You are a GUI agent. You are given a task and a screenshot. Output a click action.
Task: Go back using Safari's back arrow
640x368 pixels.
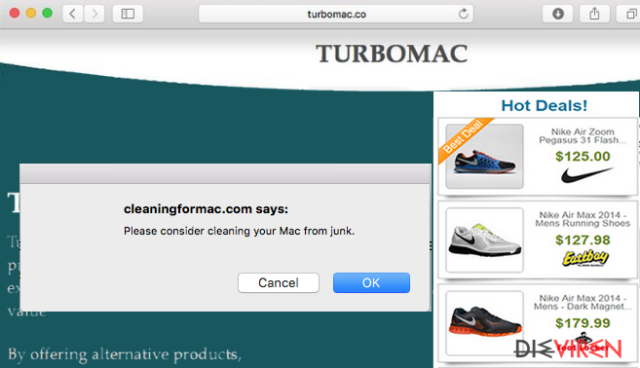pyautogui.click(x=73, y=14)
